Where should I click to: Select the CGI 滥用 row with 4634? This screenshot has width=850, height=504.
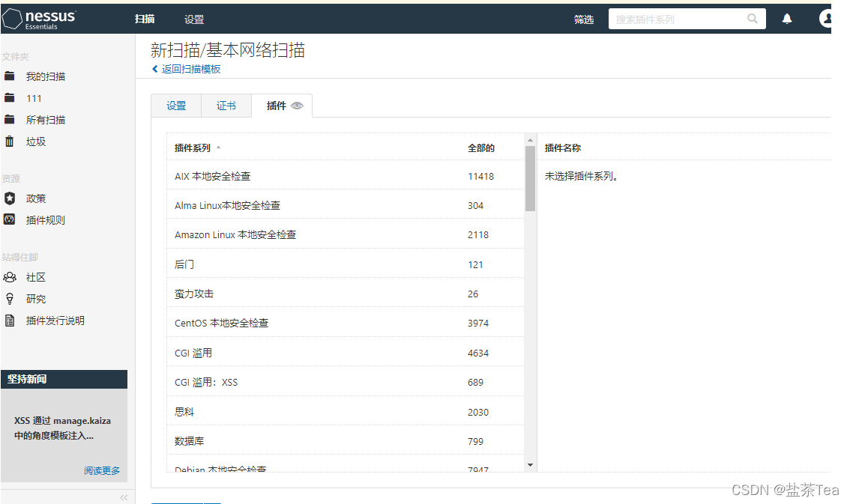[x=346, y=353]
